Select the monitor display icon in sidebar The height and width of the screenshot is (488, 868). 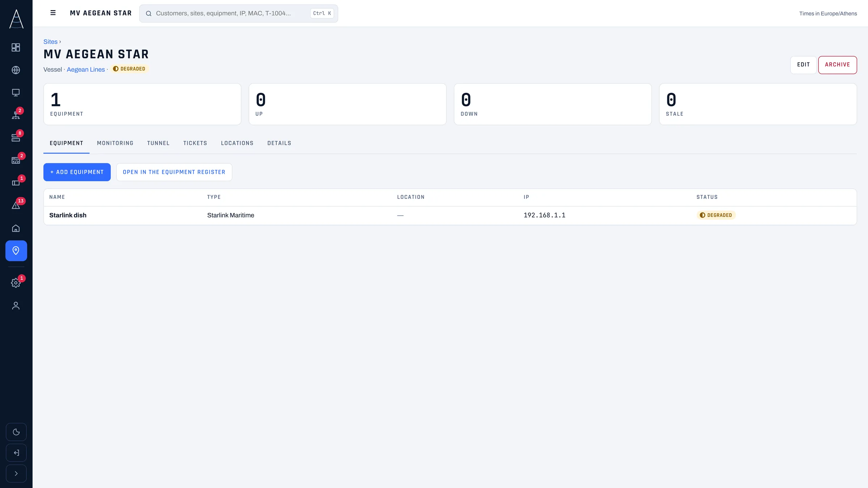16,93
